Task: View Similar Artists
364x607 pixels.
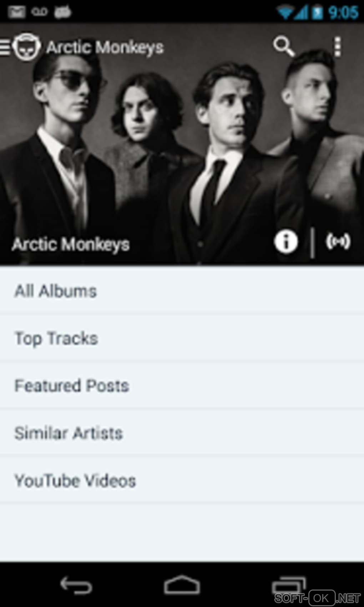Action: click(x=182, y=433)
